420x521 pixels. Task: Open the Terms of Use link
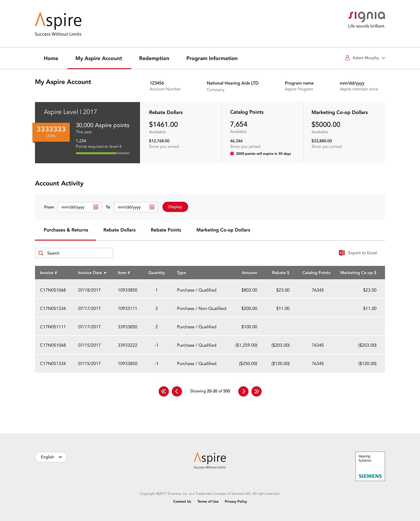point(208,501)
